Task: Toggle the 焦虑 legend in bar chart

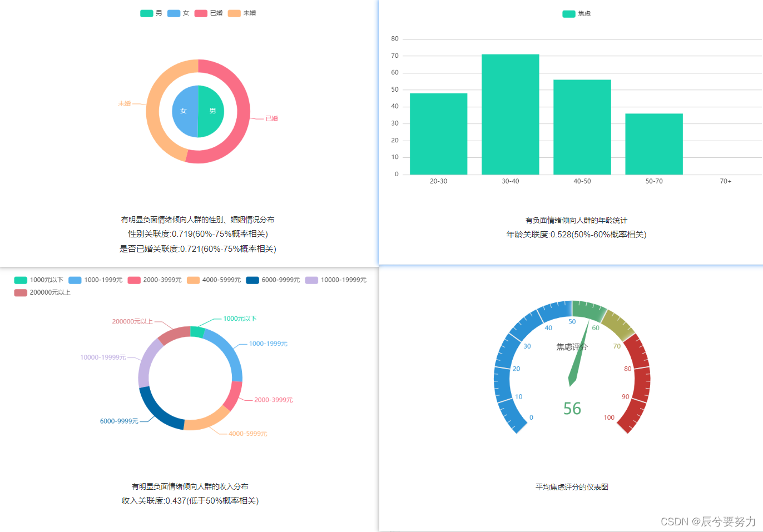Action: click(576, 13)
